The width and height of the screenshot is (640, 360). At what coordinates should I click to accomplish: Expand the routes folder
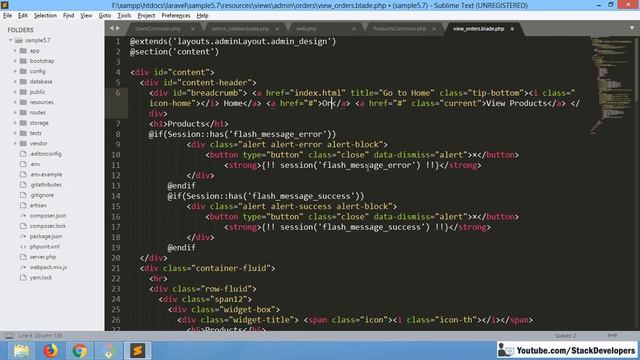(x=15, y=112)
